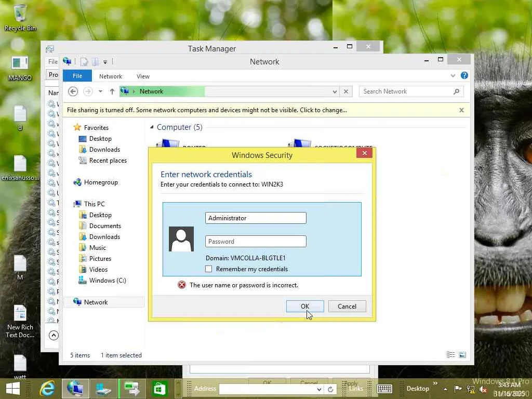Open the network tray icon

471,389
